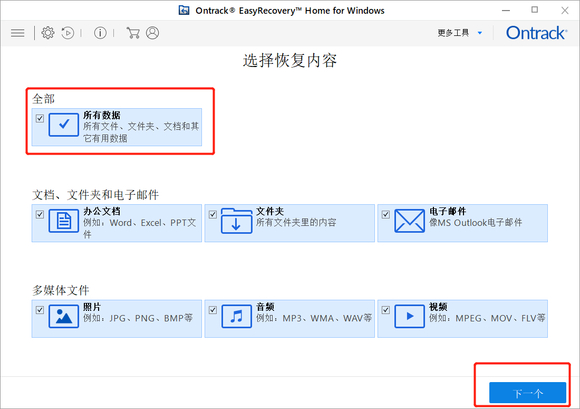Click text 例如: Word、Excel、PPT文件
Viewport: 580px width, 409px height.
(x=139, y=229)
